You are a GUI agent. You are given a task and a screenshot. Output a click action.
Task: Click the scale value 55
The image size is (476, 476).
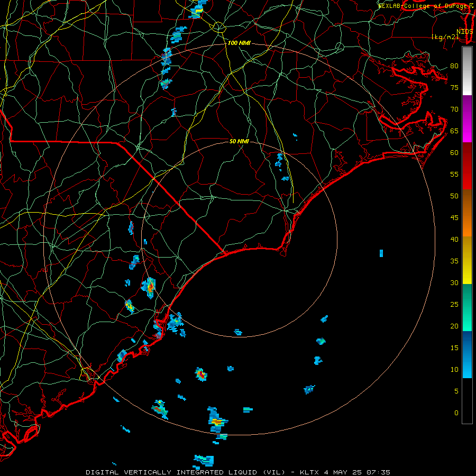click(x=454, y=175)
